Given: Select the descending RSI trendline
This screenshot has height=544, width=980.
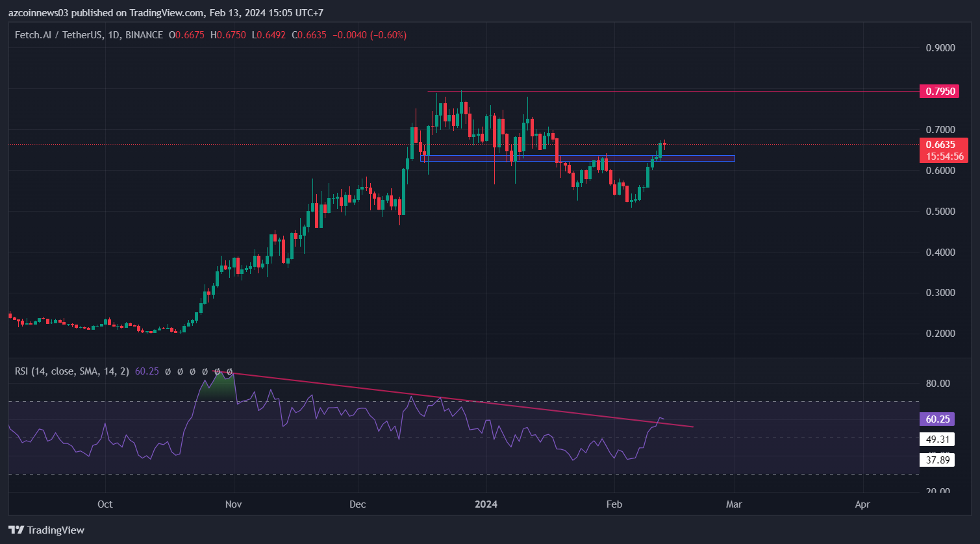Looking at the screenshot, I should pyautogui.click(x=455, y=399).
